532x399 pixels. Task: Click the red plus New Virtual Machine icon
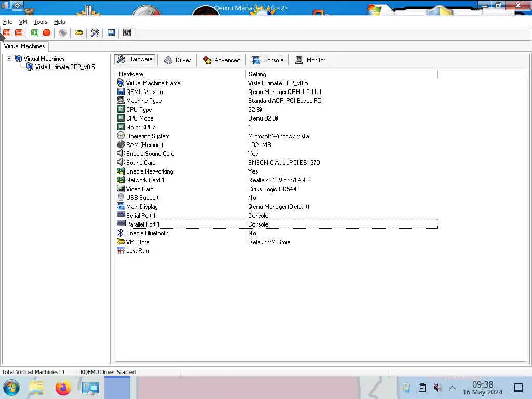pos(7,33)
